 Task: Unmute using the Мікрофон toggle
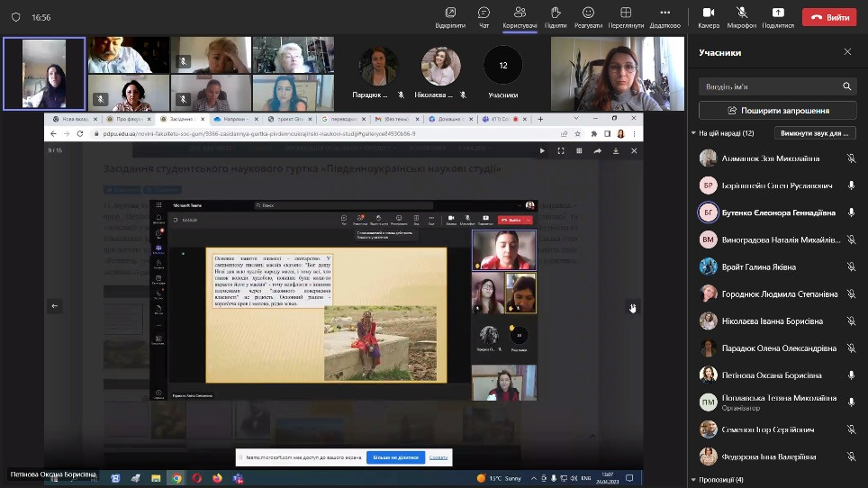point(742,15)
